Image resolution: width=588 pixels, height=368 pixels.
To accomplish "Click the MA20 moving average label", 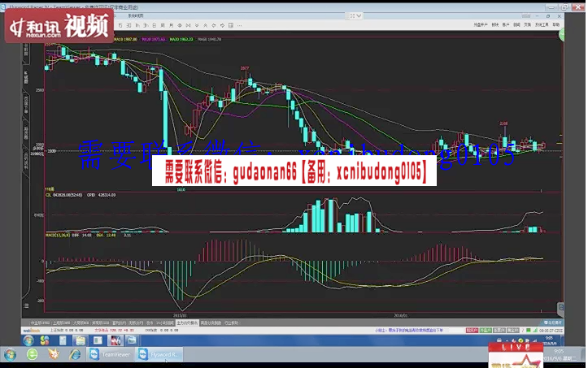I will 154,39.
